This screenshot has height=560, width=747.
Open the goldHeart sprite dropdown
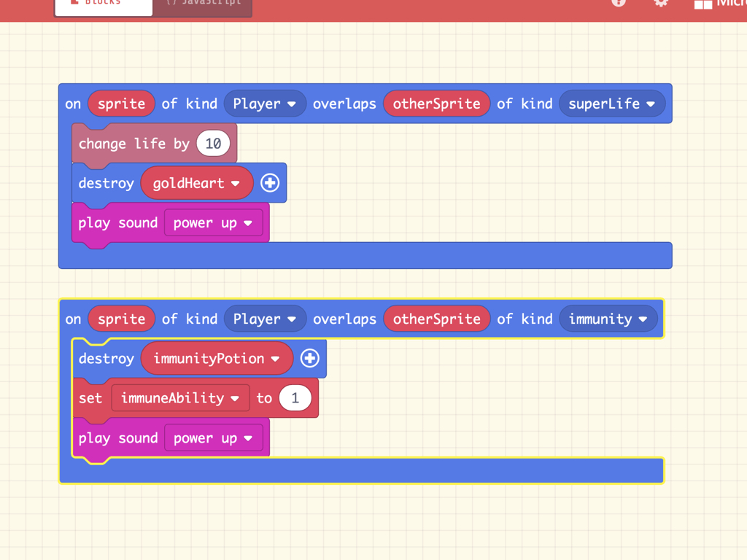[x=196, y=183]
